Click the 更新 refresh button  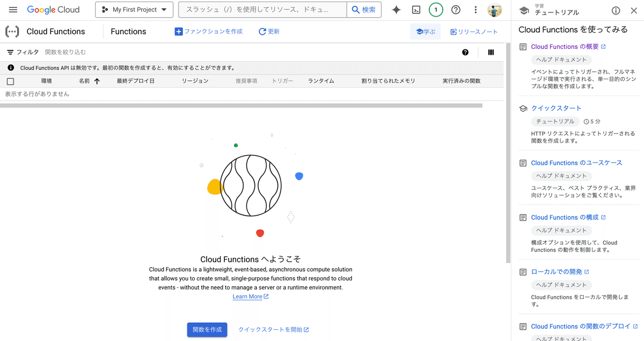pos(269,32)
